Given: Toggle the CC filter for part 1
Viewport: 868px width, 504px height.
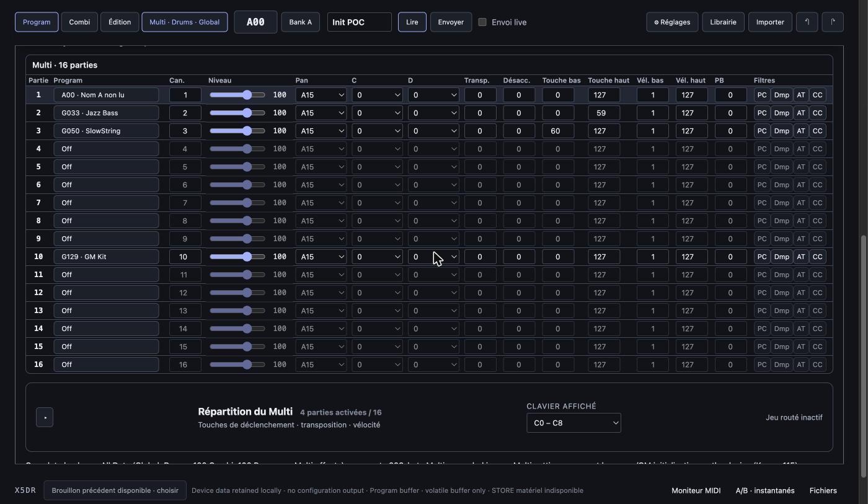Looking at the screenshot, I should point(818,95).
